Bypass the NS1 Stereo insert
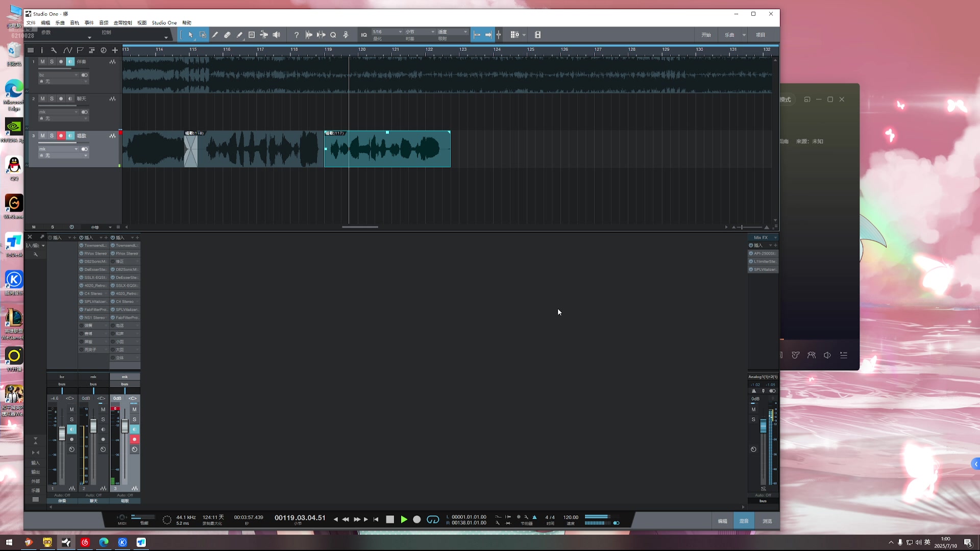The height and width of the screenshot is (551, 980). click(x=81, y=318)
